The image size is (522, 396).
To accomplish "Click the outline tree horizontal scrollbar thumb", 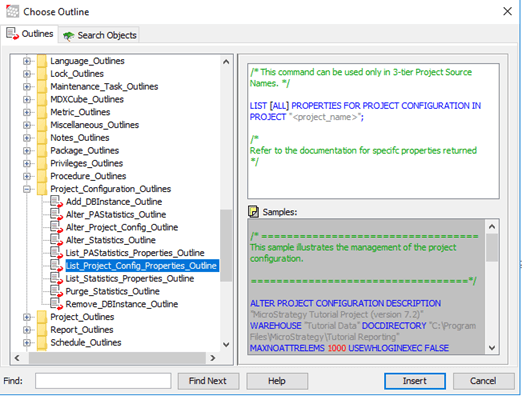I will [x=117, y=358].
